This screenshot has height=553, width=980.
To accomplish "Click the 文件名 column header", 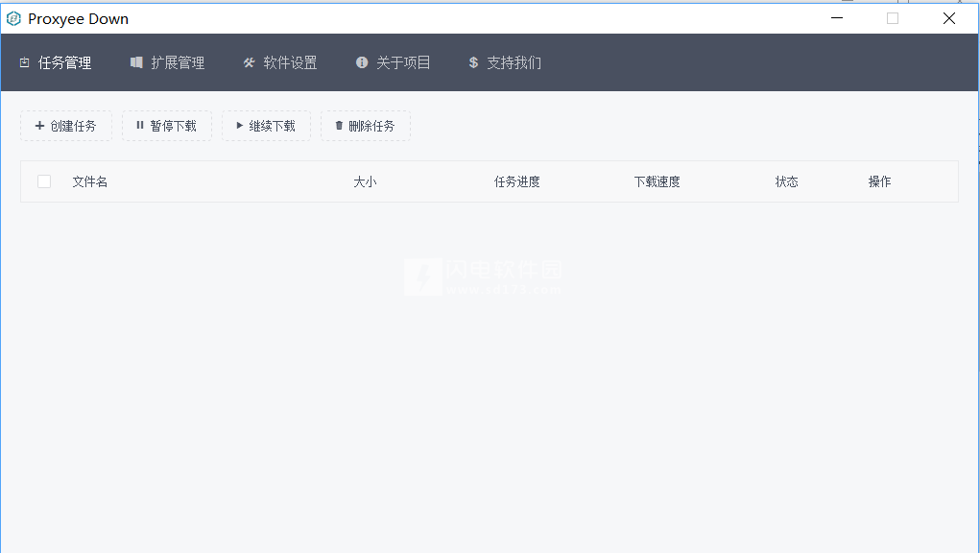I will pos(90,181).
